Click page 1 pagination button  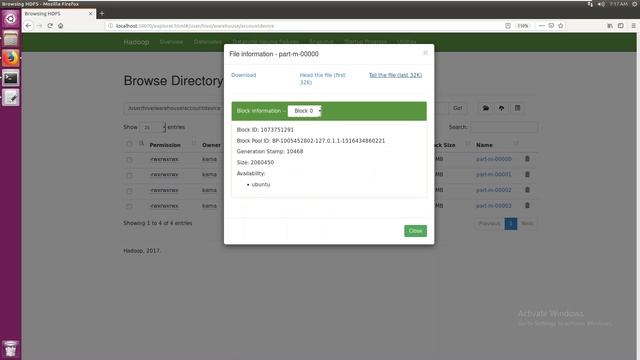[511, 224]
